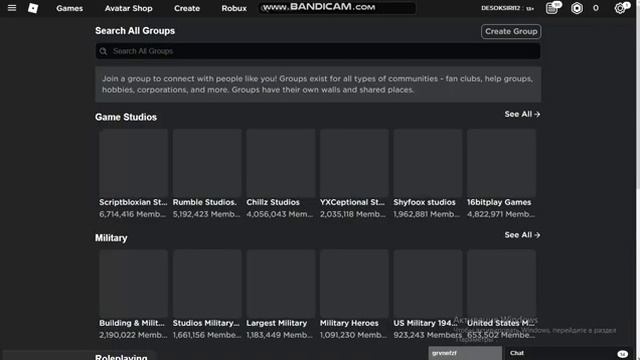
Task: See all Military groups
Action: (522, 235)
